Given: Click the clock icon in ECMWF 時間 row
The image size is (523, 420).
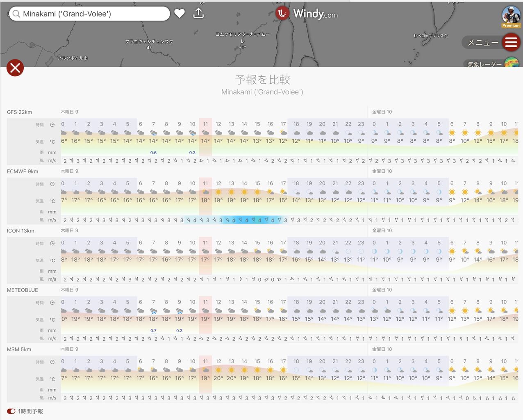Looking at the screenshot, I should pos(52,184).
